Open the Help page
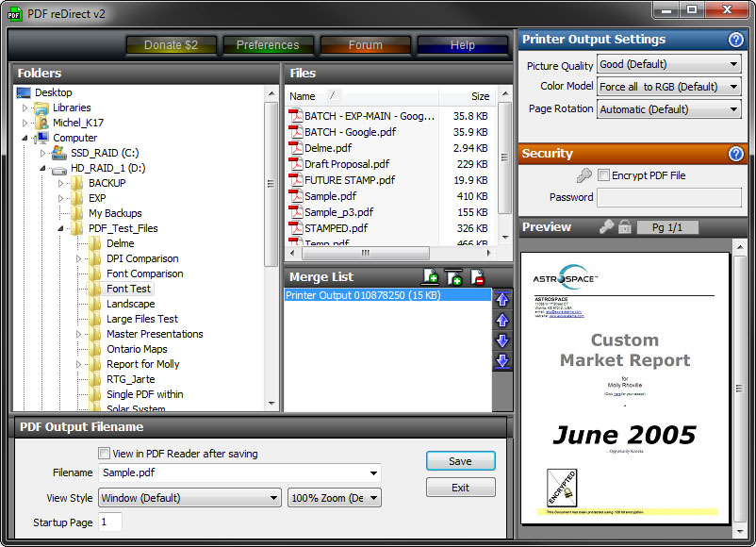 coord(460,44)
